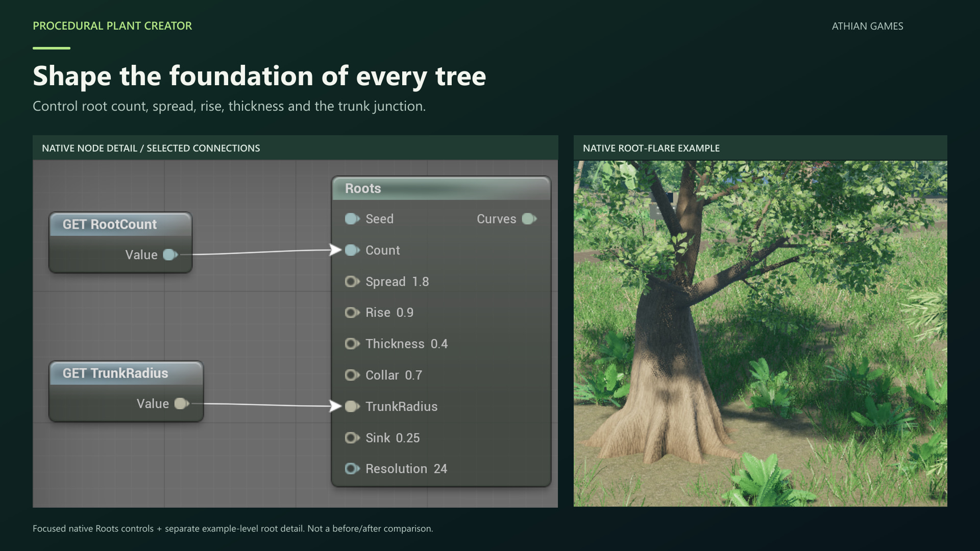Click the GET RootCount Value output pin
Image resolution: width=980 pixels, height=551 pixels.
[170, 255]
